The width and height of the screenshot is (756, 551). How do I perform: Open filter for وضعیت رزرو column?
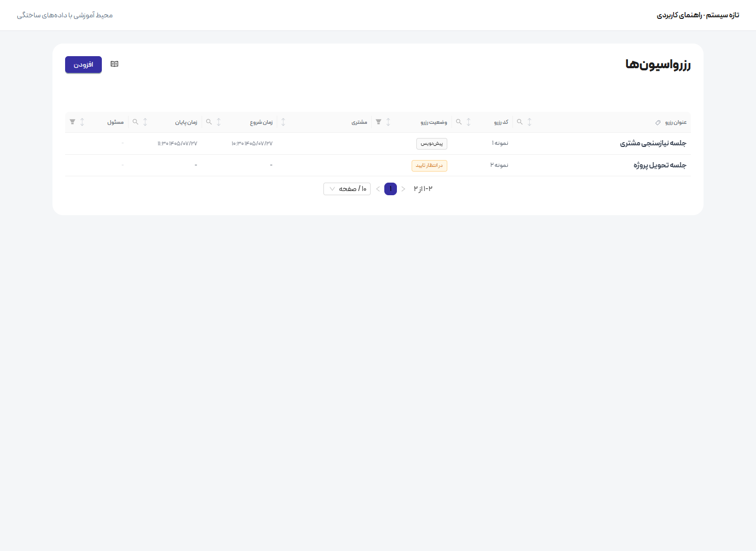pyautogui.click(x=379, y=122)
